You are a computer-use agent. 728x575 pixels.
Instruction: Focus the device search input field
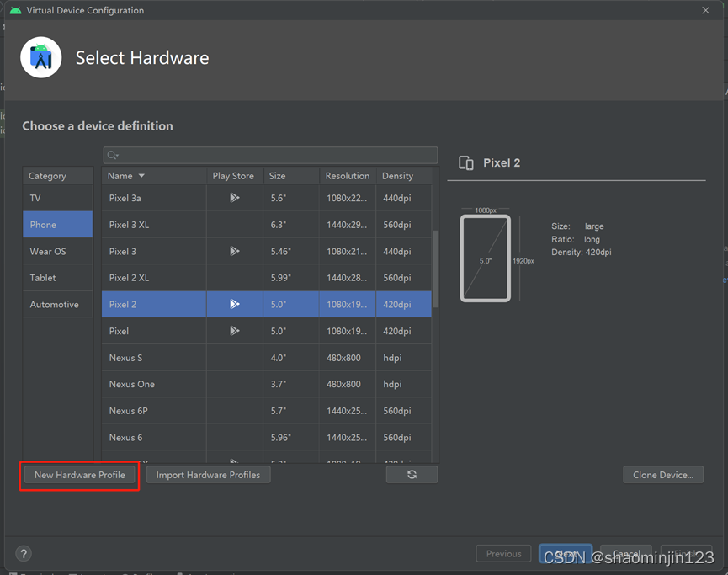coord(271,155)
